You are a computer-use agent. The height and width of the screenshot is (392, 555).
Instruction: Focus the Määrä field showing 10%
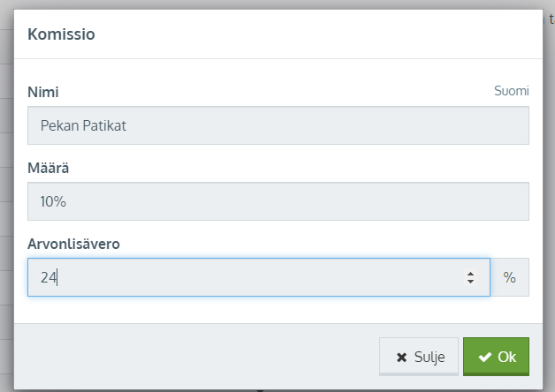tap(278, 201)
